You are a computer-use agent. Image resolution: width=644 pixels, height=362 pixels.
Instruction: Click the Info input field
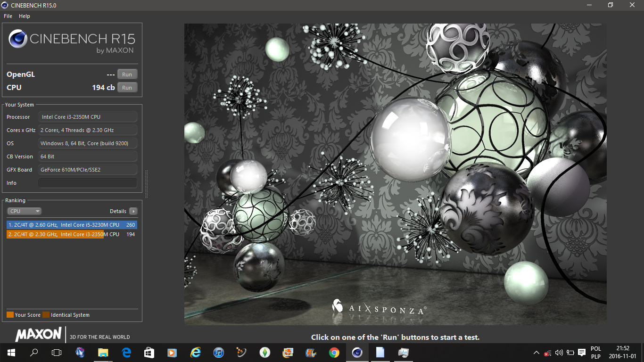(88, 183)
